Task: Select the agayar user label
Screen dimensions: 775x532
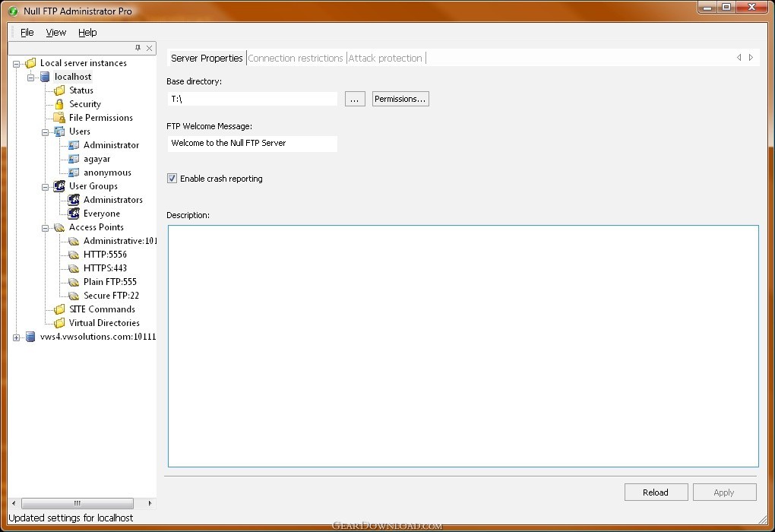Action: 97,159
